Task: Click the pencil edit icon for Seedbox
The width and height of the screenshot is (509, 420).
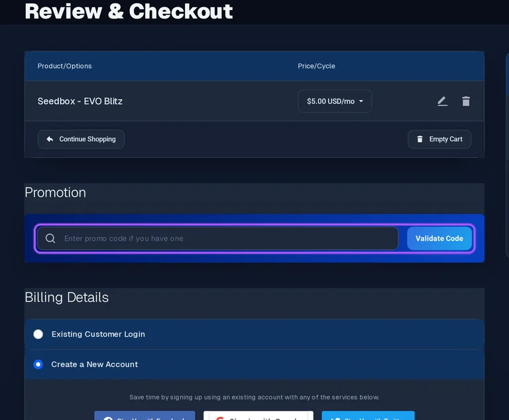Action: (443, 101)
